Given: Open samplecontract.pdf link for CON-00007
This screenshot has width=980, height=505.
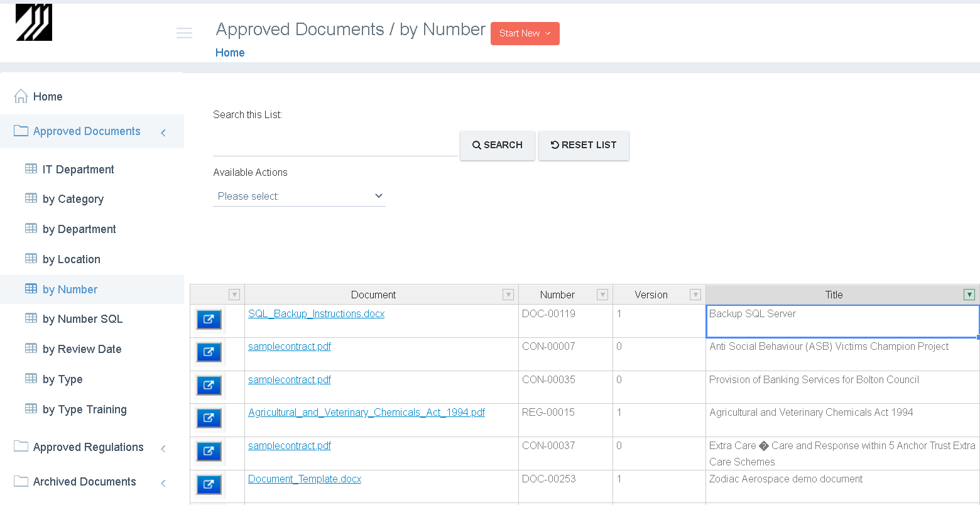Looking at the screenshot, I should point(290,346).
